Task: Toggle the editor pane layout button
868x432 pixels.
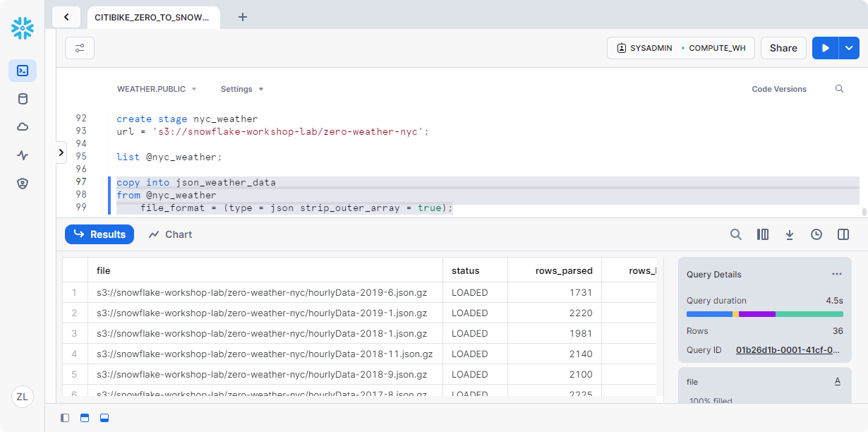Action: 85,418
